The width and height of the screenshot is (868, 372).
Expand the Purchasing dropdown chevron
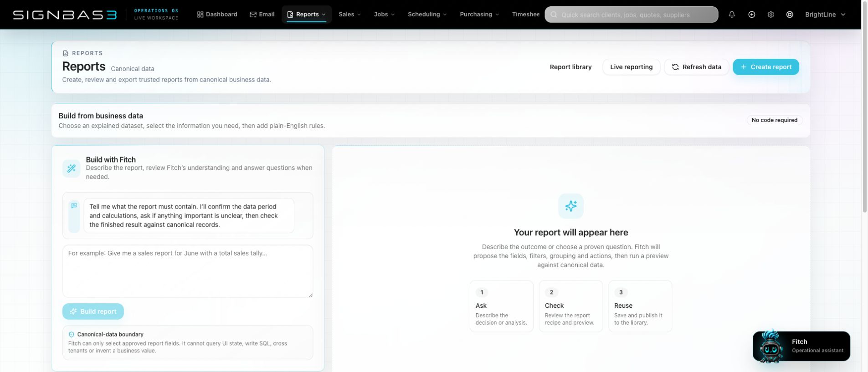tap(497, 15)
